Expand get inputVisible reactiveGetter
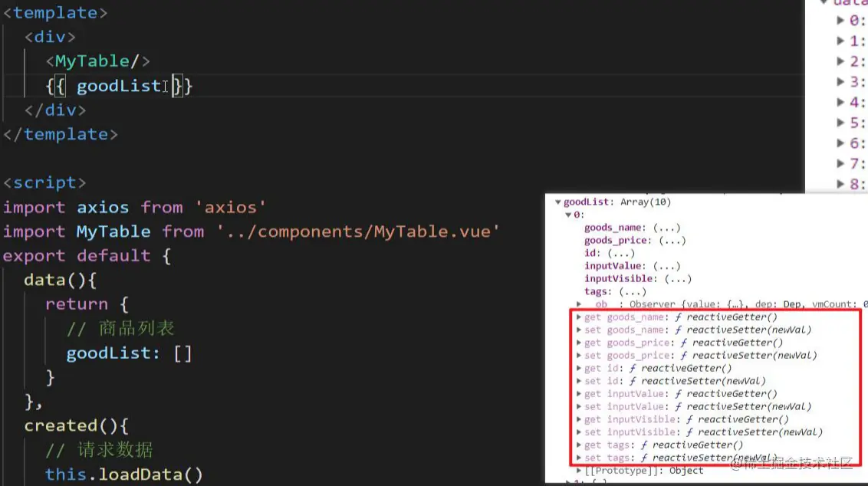 tap(579, 419)
